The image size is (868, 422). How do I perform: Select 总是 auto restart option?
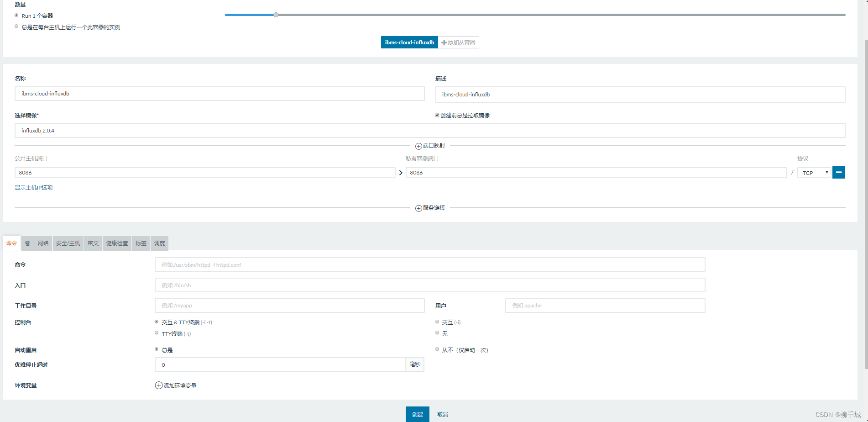(157, 349)
